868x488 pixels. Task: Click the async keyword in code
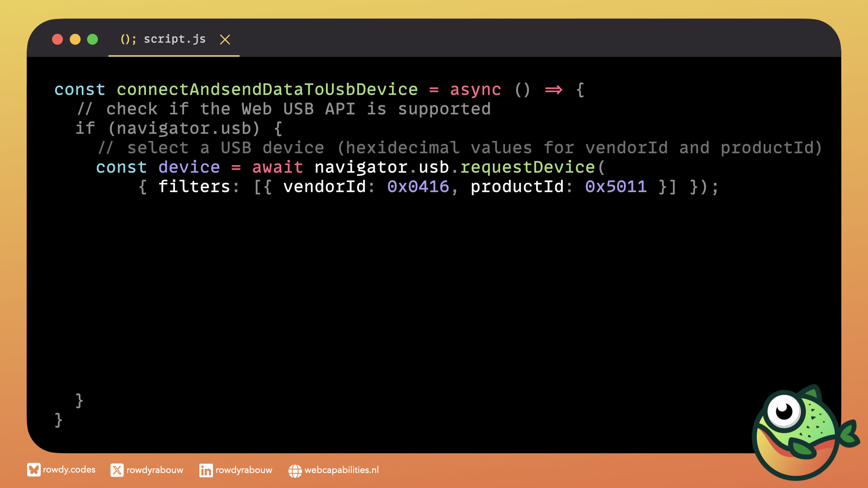click(x=475, y=89)
